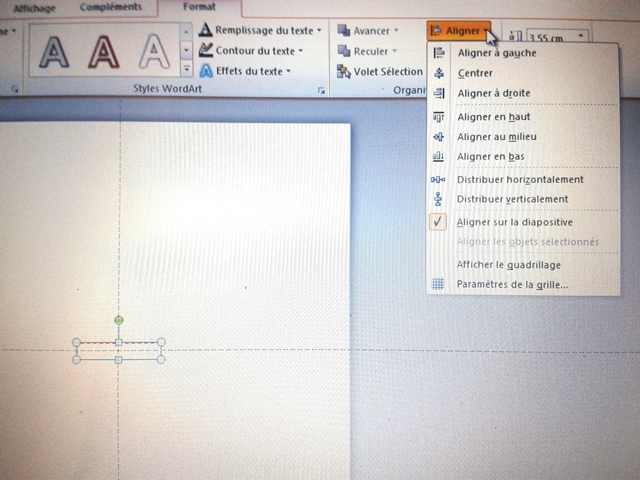Viewport: 640px width, 480px height.
Task: Switch to the Compléments tab
Action: coord(110,7)
